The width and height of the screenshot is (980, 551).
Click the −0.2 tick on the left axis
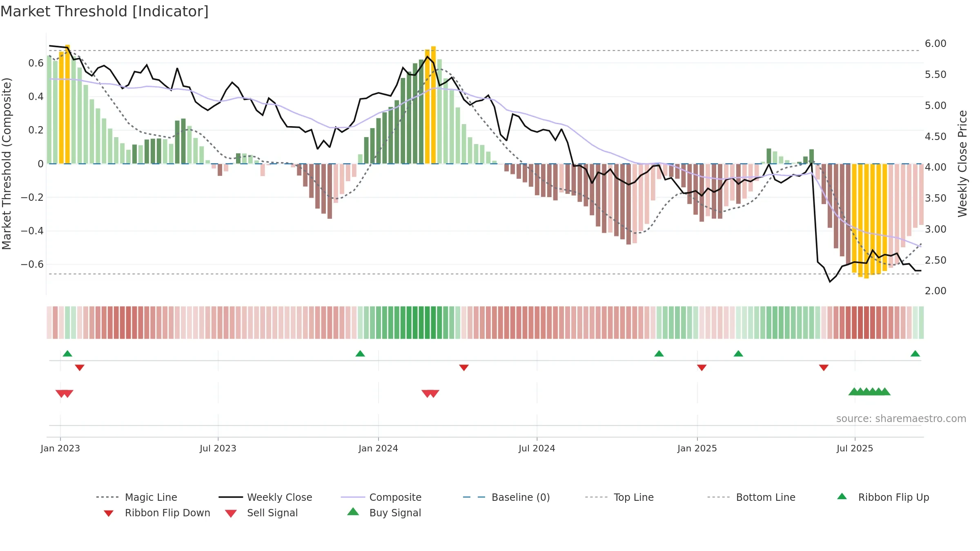point(32,197)
